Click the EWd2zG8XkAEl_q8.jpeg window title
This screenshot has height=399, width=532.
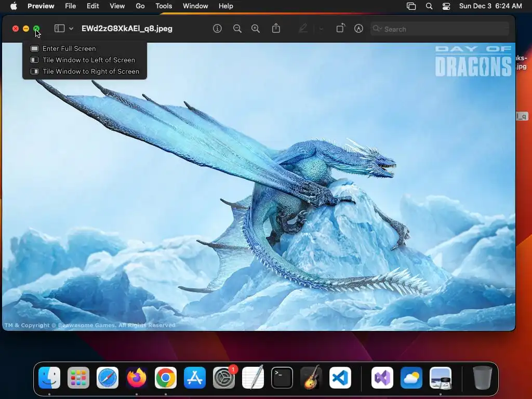(127, 29)
